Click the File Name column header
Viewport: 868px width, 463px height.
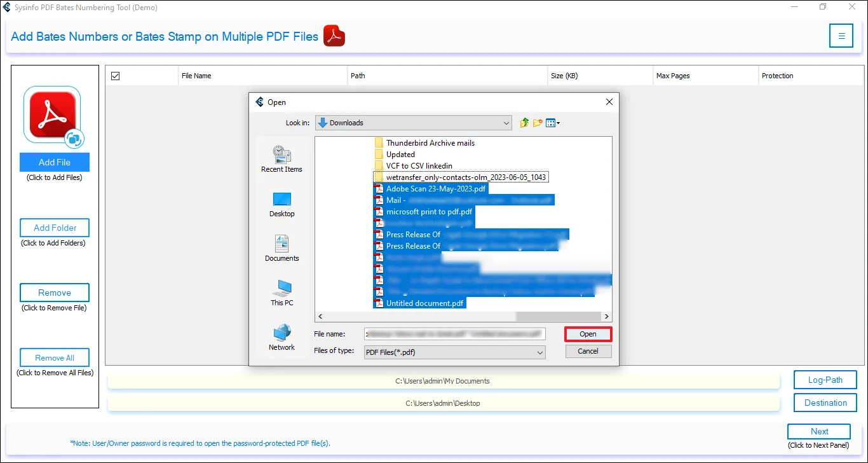196,76
